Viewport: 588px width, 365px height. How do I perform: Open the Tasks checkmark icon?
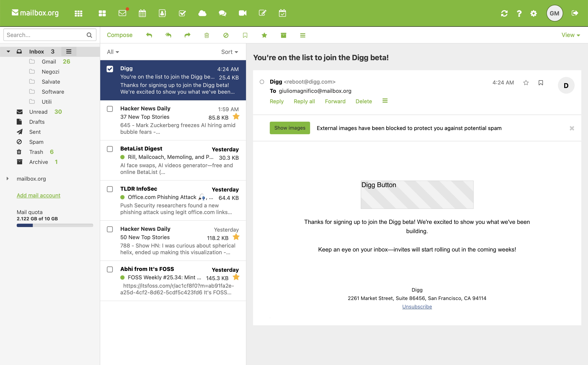point(182,13)
